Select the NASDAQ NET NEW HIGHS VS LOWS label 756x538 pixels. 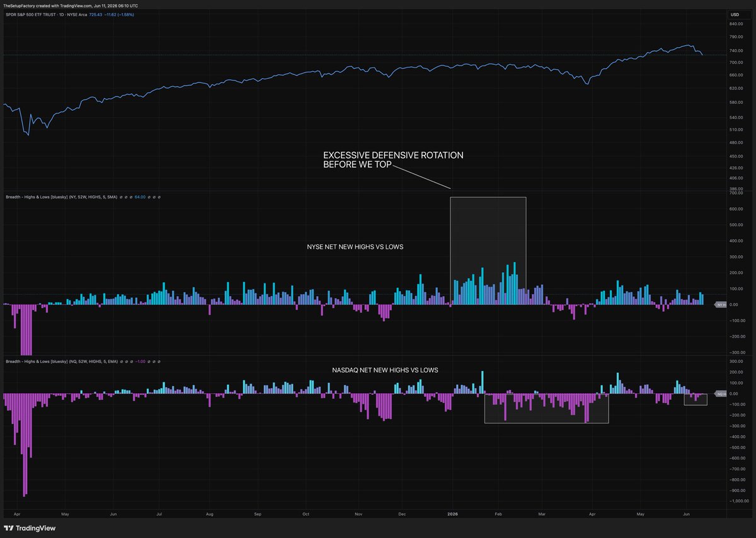pos(385,370)
